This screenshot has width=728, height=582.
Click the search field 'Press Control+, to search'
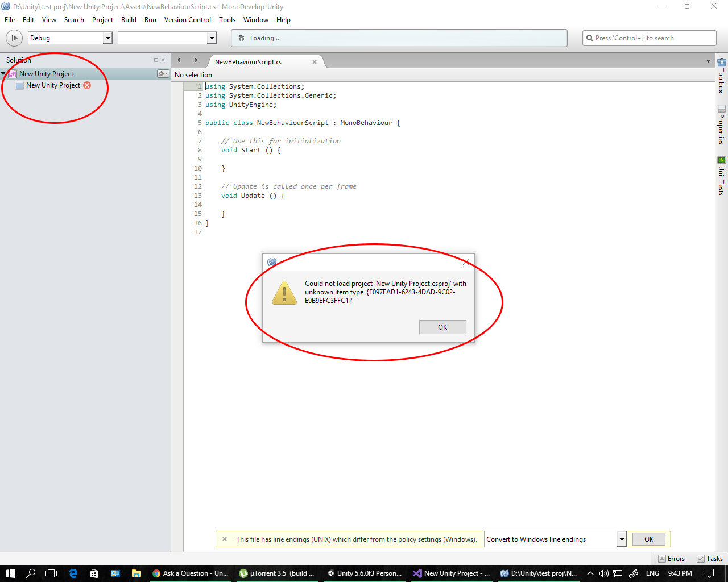(x=650, y=38)
